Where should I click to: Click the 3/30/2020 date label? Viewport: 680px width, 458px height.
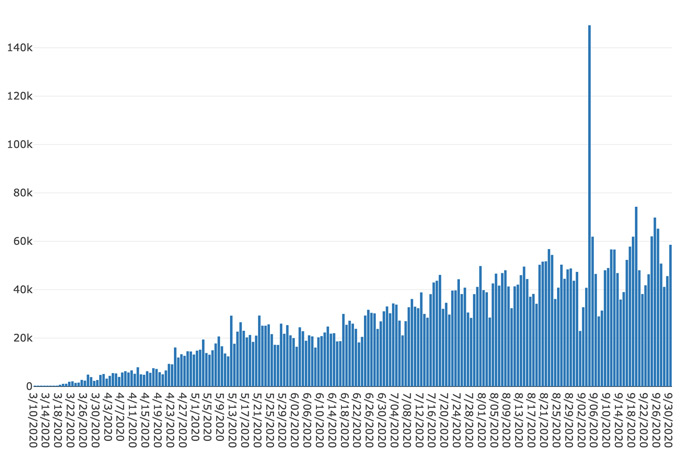pos(95,419)
